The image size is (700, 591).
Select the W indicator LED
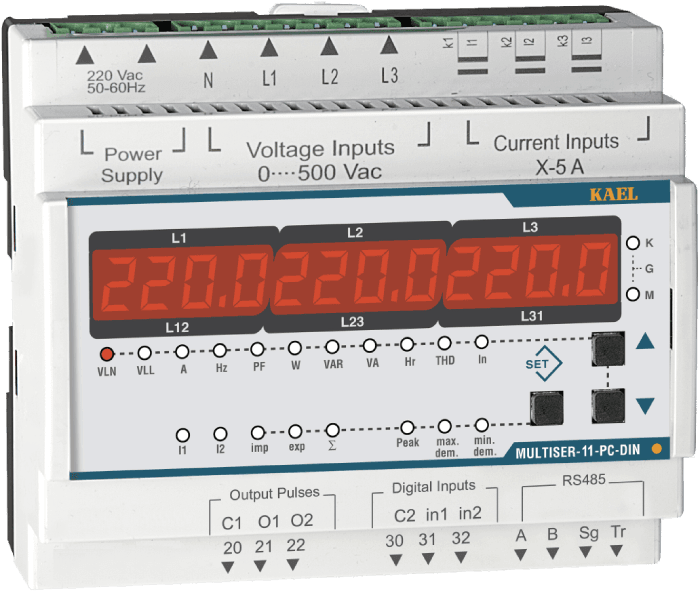pos(295,348)
